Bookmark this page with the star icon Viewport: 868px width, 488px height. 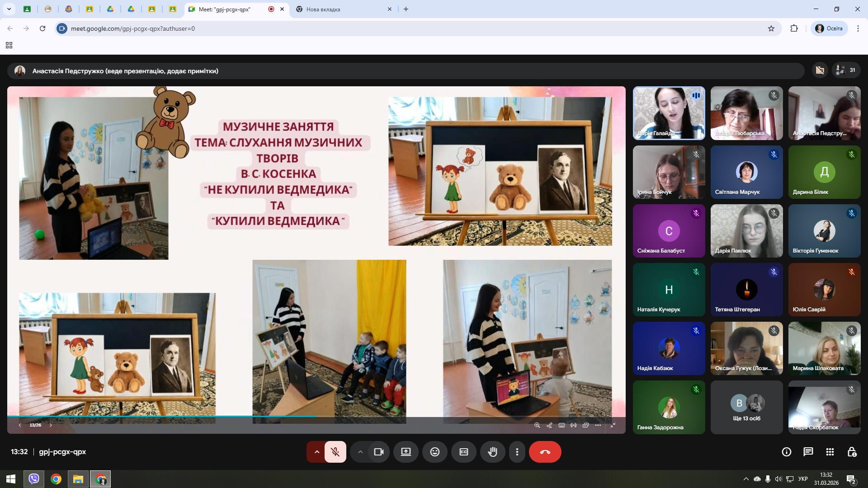tap(771, 28)
